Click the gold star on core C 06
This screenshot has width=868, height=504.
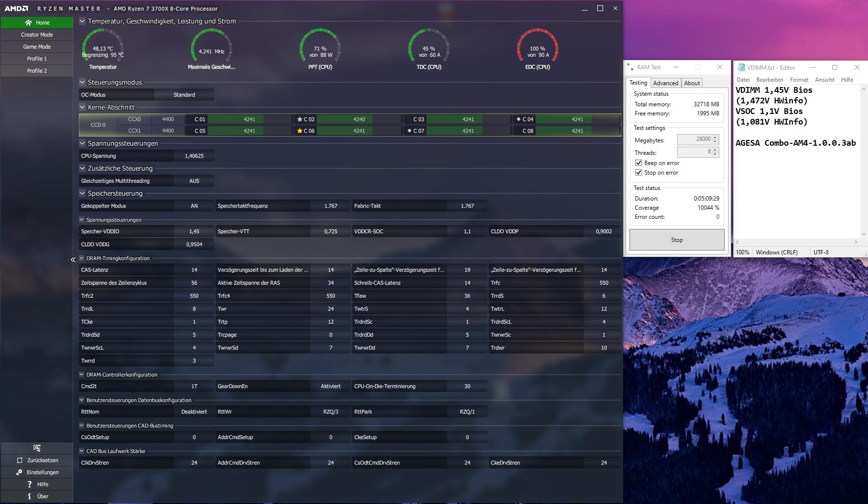click(300, 131)
